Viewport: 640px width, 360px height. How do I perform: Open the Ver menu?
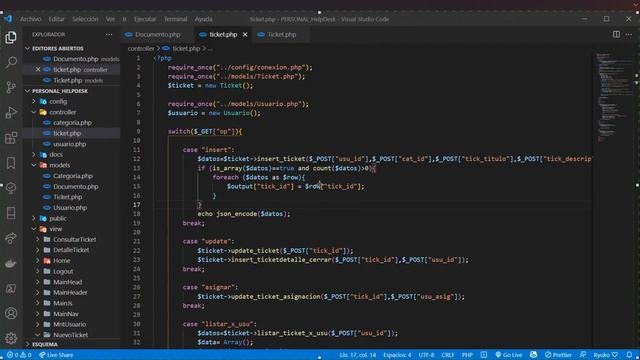tap(110, 19)
